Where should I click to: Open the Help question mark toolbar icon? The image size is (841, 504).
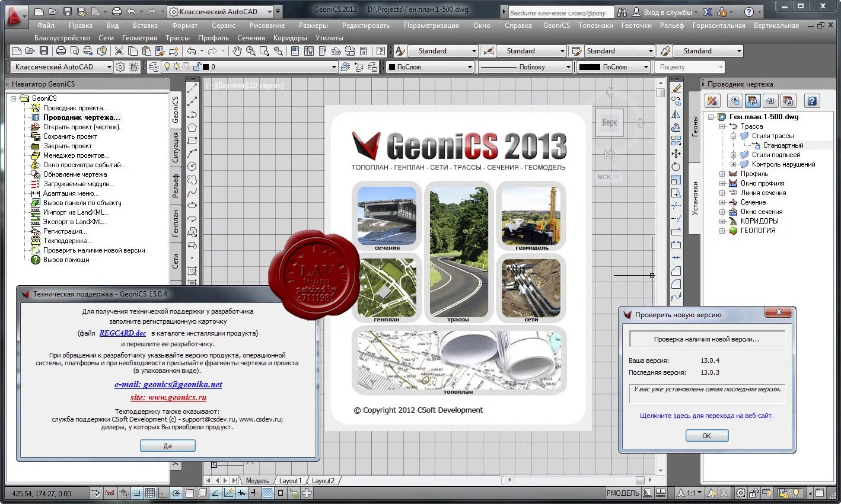click(x=381, y=51)
